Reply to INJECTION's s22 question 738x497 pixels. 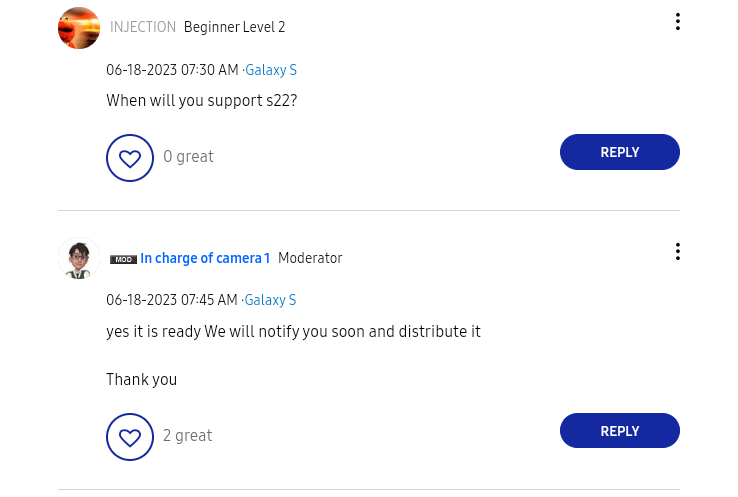[x=619, y=152]
